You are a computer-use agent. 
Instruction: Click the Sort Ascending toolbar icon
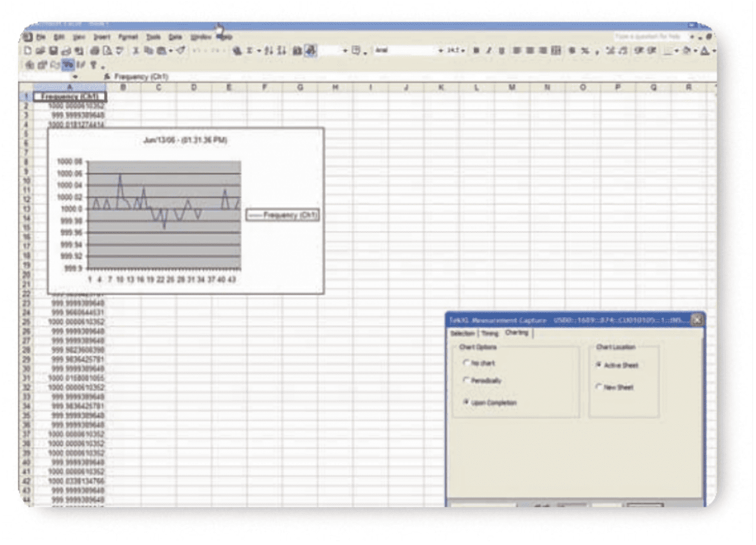(x=269, y=51)
